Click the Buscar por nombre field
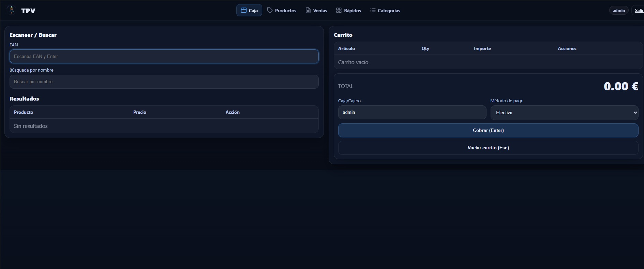 coord(164,81)
